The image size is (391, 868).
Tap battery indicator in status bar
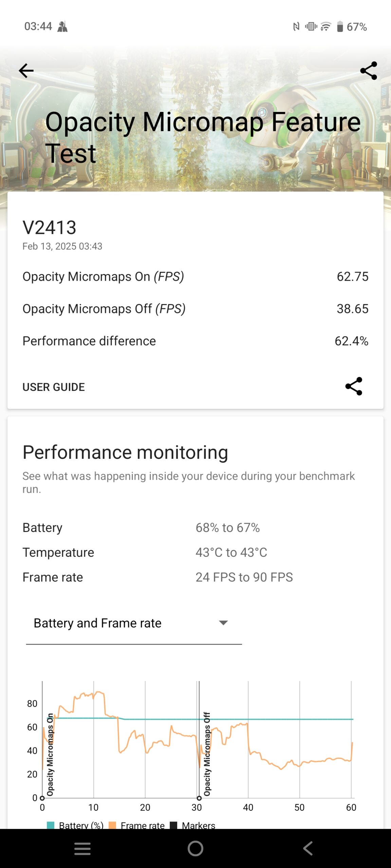(340, 26)
